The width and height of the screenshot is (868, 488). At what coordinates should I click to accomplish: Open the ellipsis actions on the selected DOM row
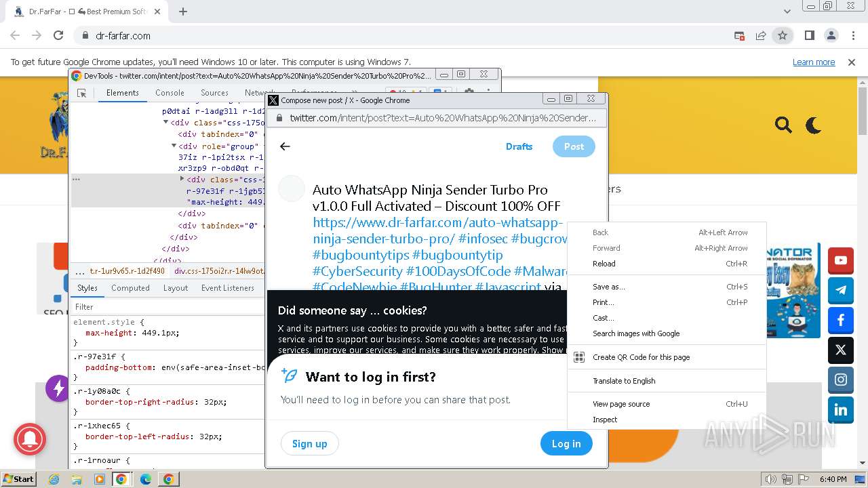[x=77, y=180]
